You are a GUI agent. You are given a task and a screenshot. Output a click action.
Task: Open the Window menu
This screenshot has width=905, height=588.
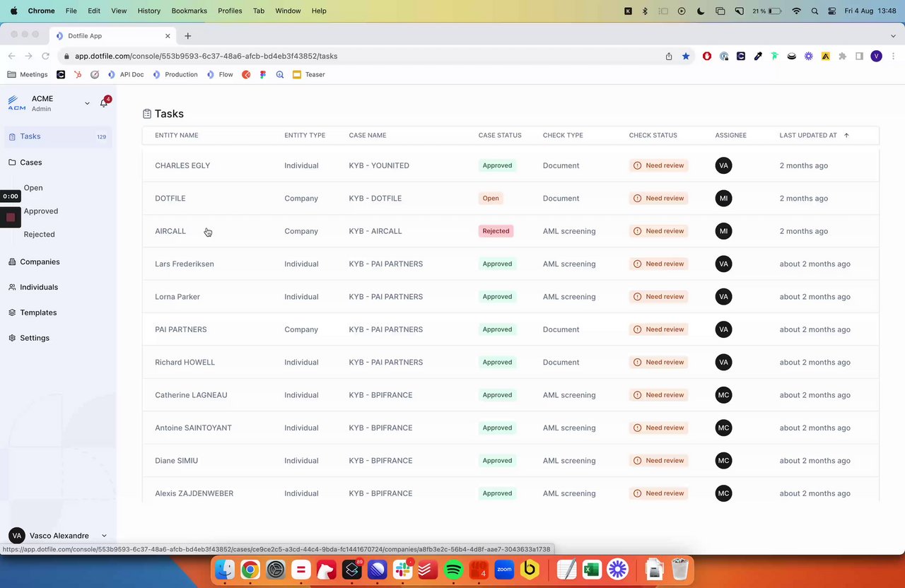click(x=288, y=11)
